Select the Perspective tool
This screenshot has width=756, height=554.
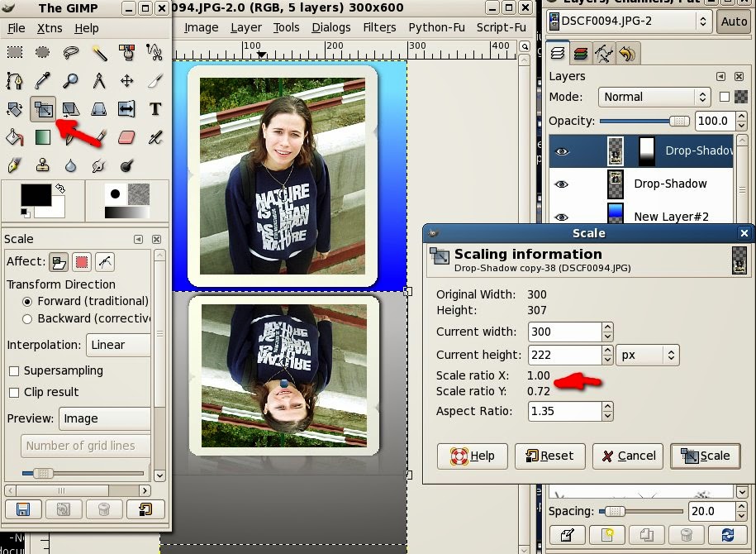pos(99,109)
